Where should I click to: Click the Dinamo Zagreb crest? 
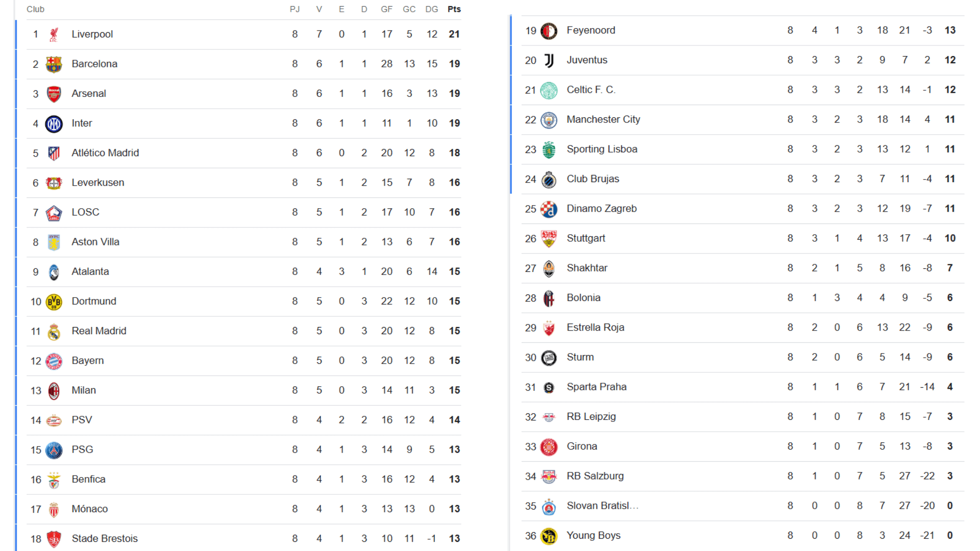coord(549,209)
